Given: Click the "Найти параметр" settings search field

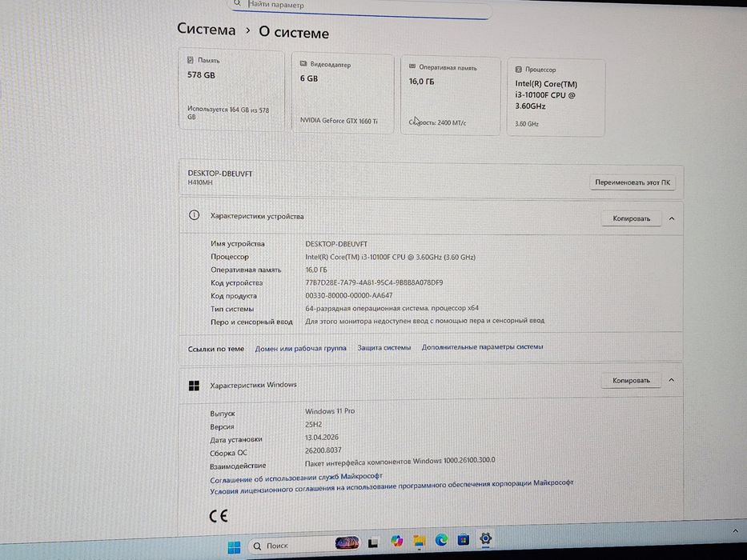Looking at the screenshot, I should 360,7.
